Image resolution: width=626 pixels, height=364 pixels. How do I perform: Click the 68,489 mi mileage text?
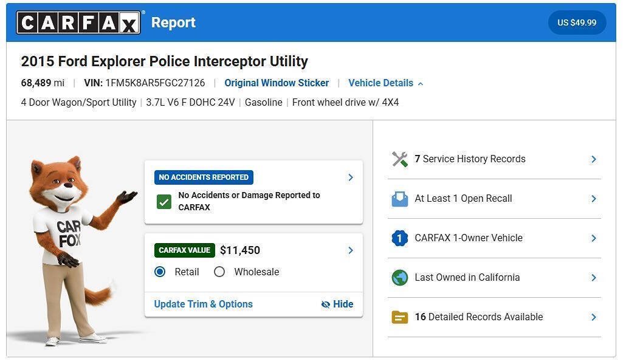click(x=43, y=83)
